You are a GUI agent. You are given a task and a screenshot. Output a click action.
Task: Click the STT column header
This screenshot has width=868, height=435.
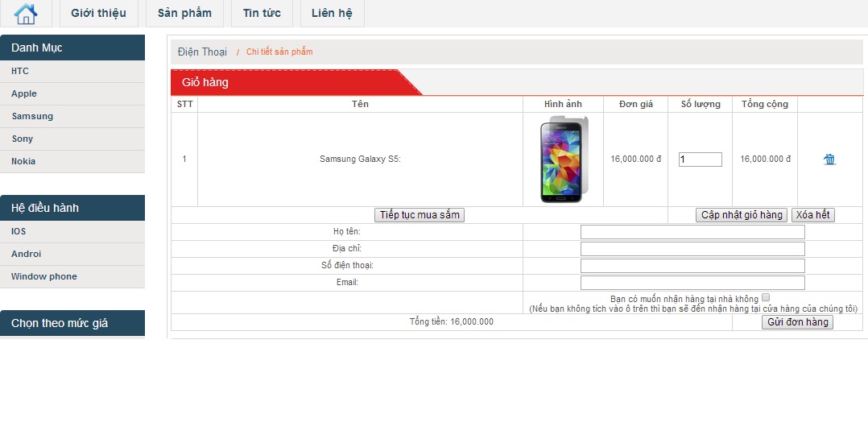click(x=185, y=104)
